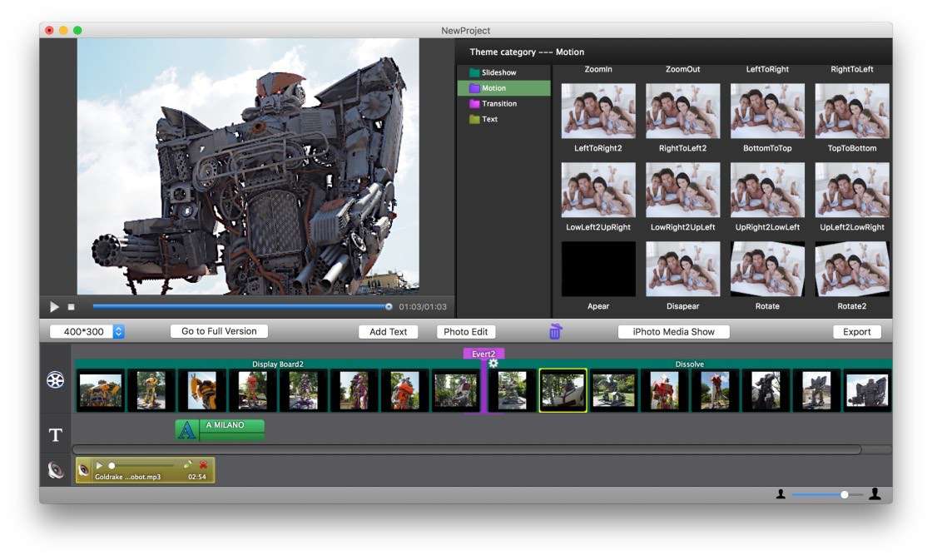932x560 pixels.
Task: Click the large person zoom-in icon
Action: [875, 494]
